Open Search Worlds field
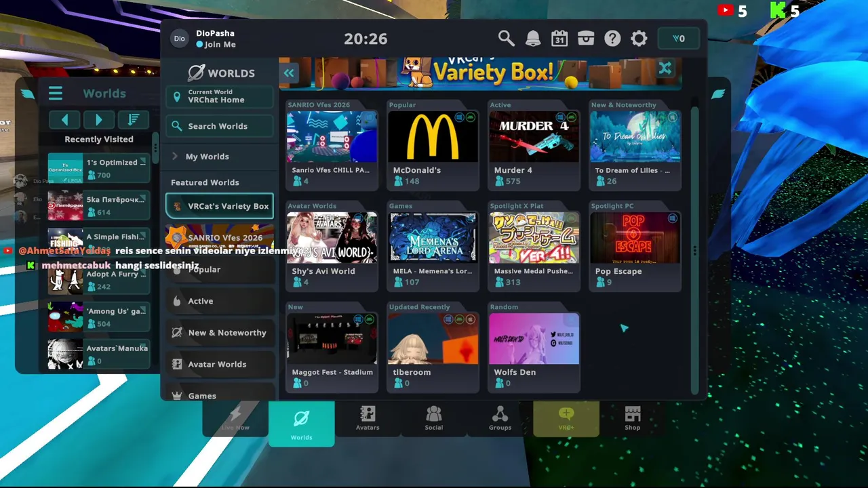 point(220,126)
